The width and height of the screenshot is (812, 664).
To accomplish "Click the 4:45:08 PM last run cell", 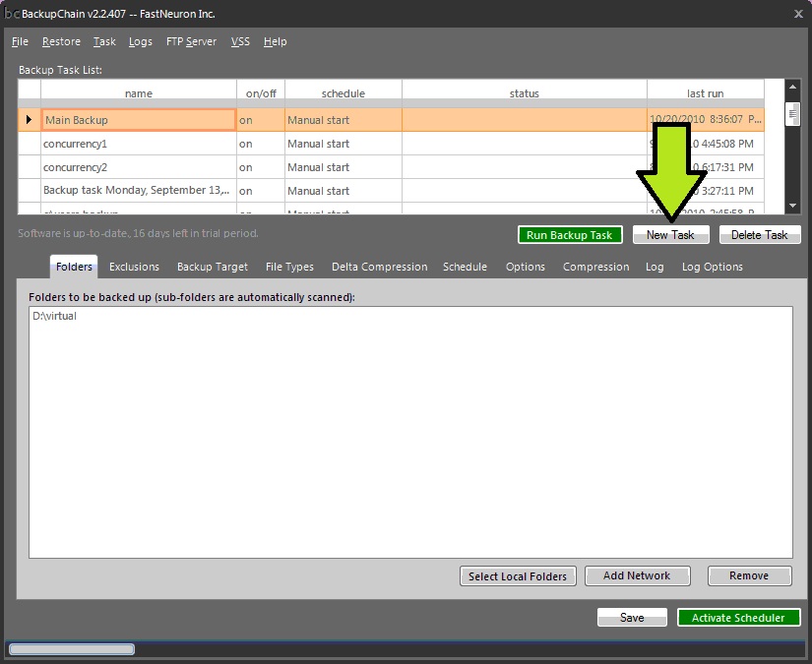I will pyautogui.click(x=706, y=144).
